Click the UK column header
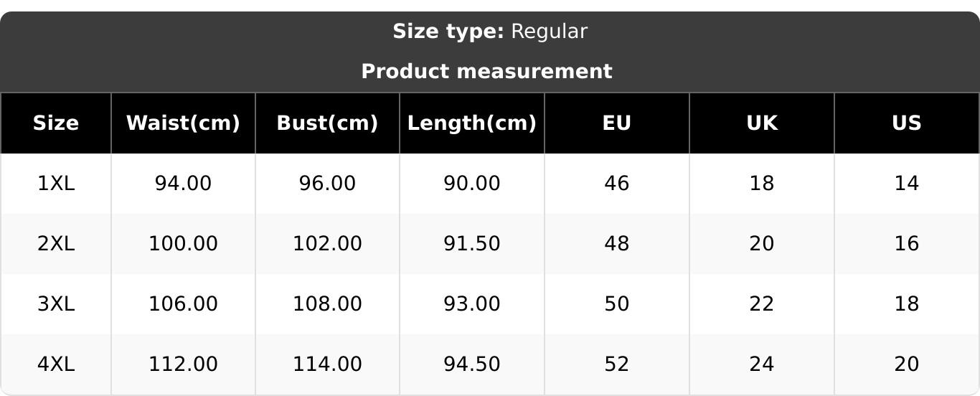The height and width of the screenshot is (396, 980). coord(761,123)
